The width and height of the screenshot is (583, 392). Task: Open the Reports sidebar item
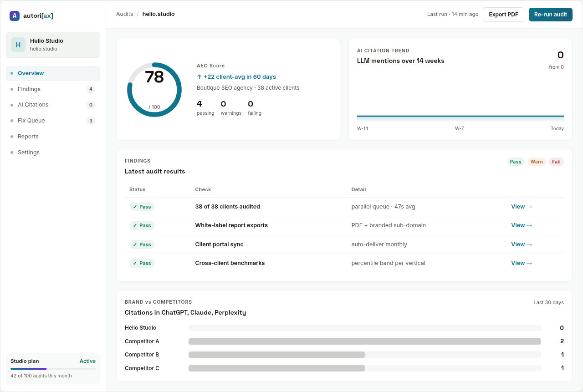[x=53, y=137]
